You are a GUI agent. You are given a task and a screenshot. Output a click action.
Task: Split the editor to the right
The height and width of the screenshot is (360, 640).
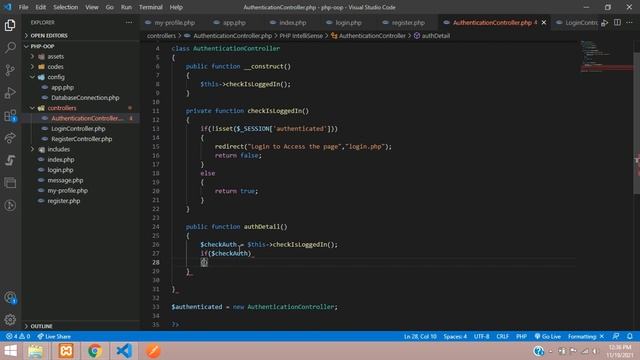point(617,23)
